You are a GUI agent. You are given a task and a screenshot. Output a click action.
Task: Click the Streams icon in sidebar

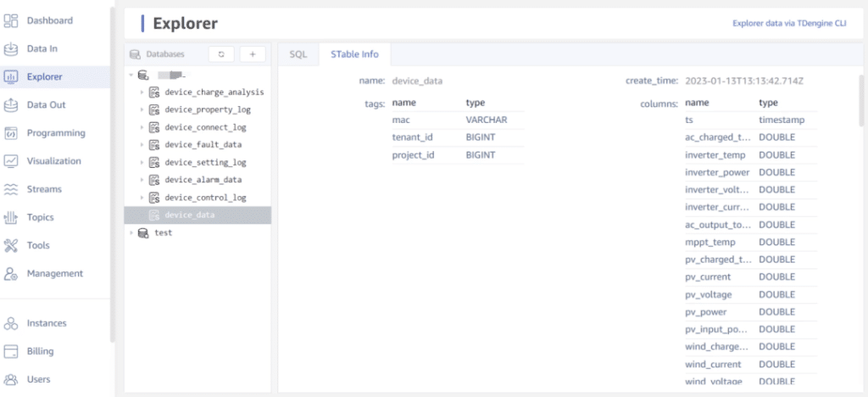point(11,189)
